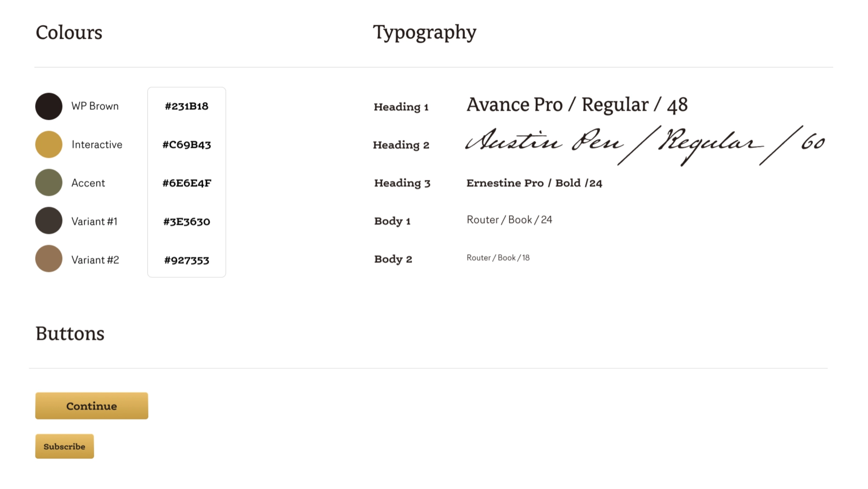868x489 pixels.
Task: Click the #6E6E4F hex code
Action: 187,183
